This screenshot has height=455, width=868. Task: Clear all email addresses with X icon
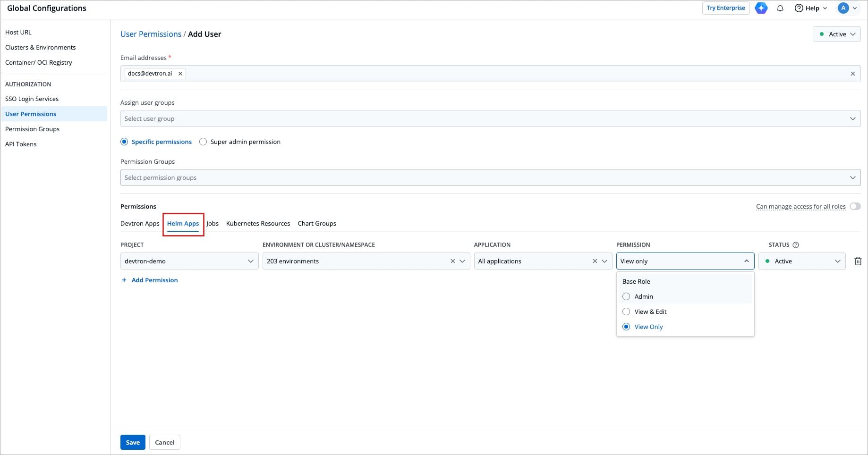[x=852, y=74]
